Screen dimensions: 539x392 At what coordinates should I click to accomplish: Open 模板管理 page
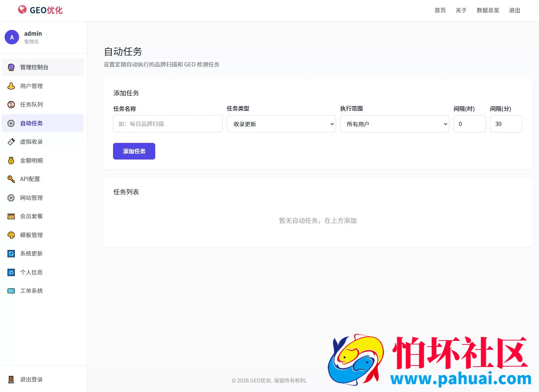tap(43, 235)
